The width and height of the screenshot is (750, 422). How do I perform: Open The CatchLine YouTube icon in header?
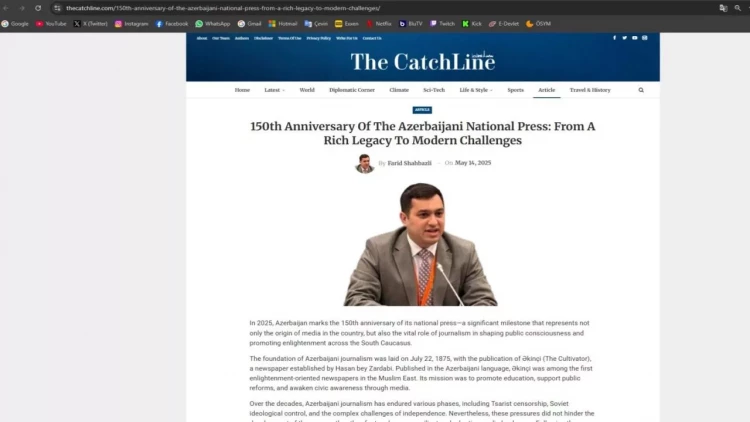tap(634, 38)
